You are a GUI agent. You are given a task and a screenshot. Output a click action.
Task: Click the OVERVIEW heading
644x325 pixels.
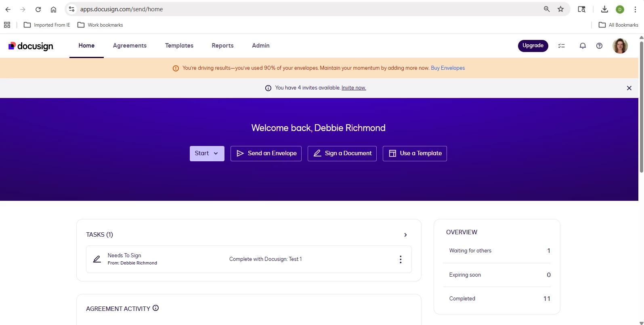tap(461, 232)
